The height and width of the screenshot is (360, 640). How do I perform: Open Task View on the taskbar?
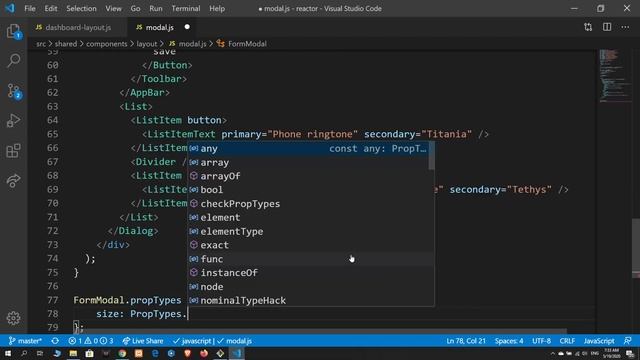coord(40,353)
